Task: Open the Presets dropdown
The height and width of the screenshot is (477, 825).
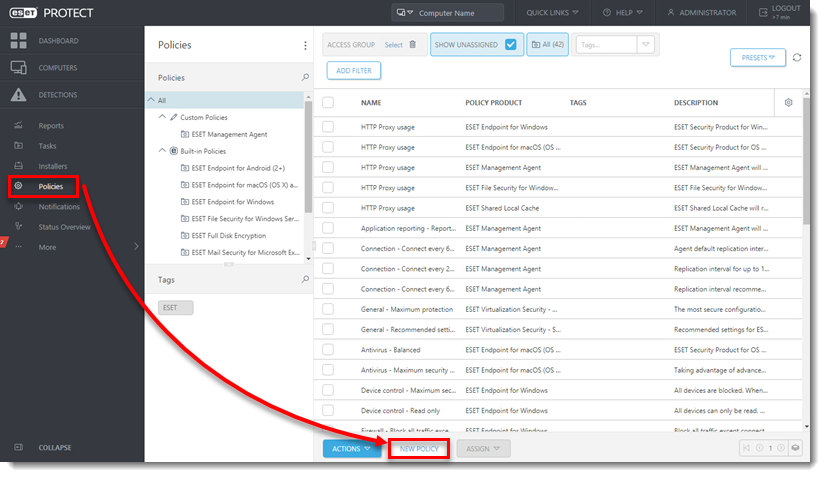Action: click(758, 57)
